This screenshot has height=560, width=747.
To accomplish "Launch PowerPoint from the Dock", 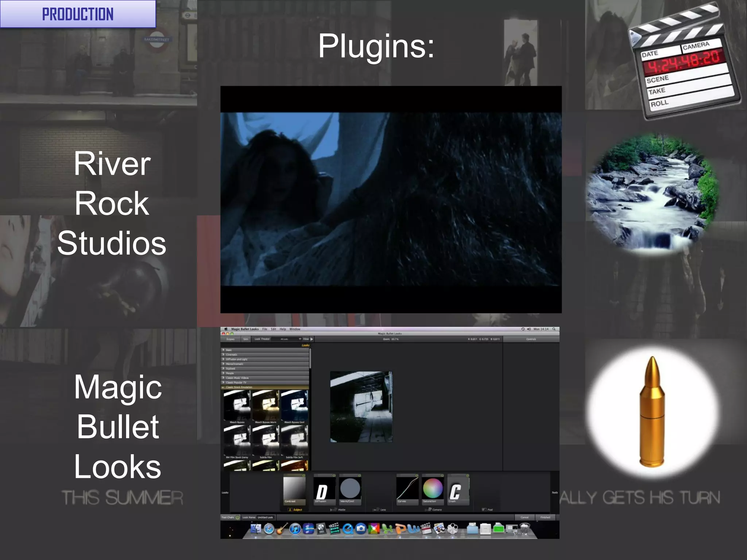I will pyautogui.click(x=400, y=529).
